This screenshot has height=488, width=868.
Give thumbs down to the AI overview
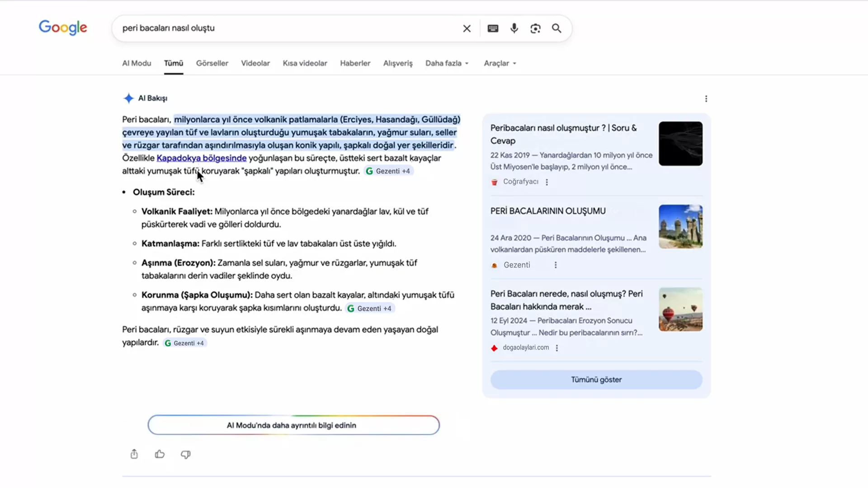click(x=186, y=455)
